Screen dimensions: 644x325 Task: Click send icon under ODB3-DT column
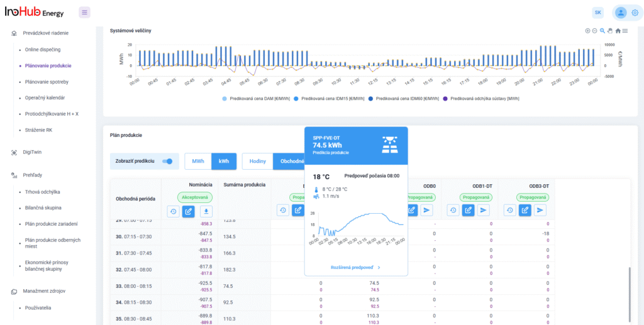pyautogui.click(x=540, y=210)
